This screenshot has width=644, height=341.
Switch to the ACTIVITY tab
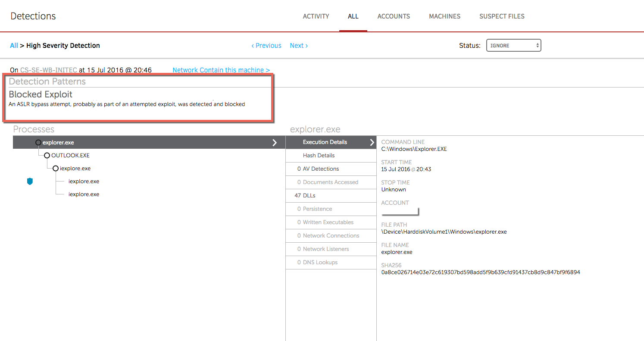[x=316, y=16]
